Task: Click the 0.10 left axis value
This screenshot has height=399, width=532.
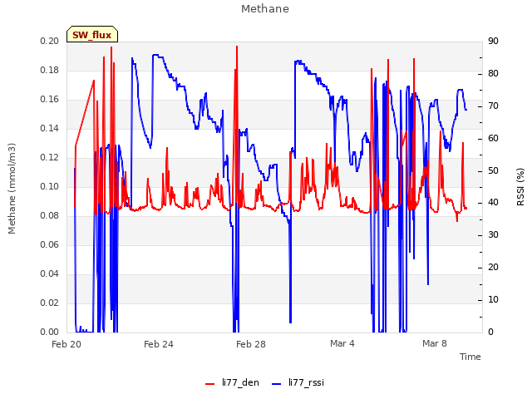Action: [50, 186]
